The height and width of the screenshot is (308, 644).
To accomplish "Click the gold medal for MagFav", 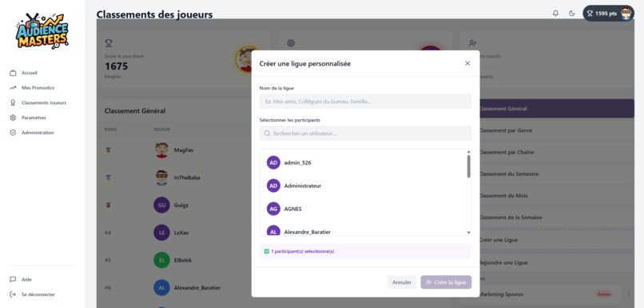I will (109, 150).
